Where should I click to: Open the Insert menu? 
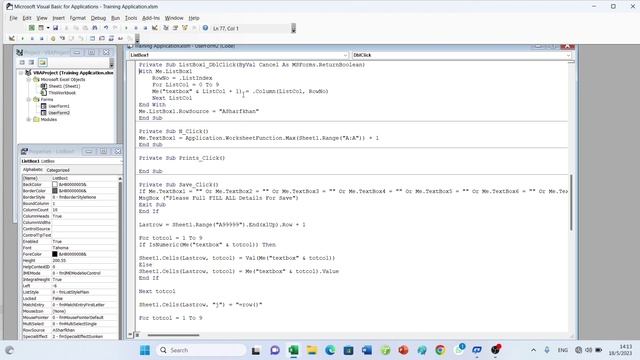click(58, 18)
